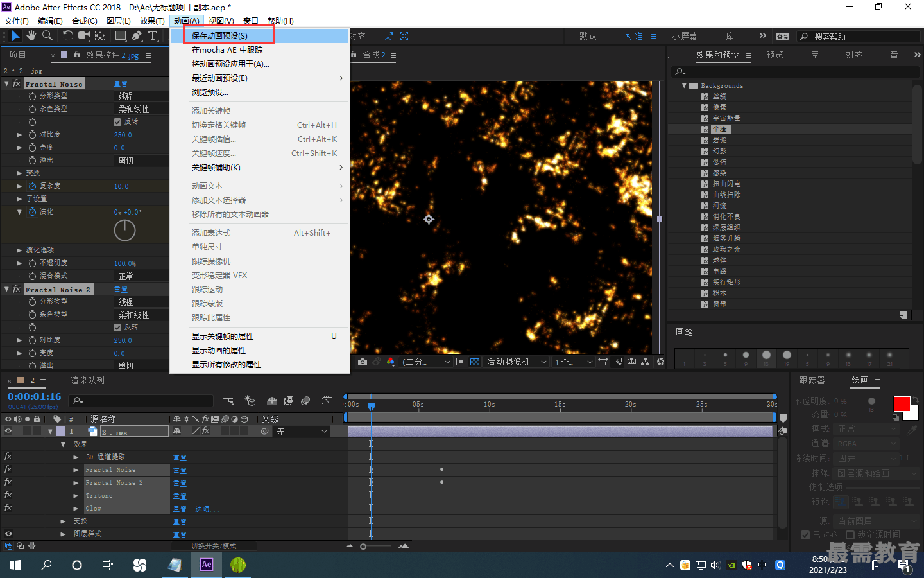Click the Fractal Noise complexity stopwatch
The height and width of the screenshot is (578, 924).
point(32,186)
